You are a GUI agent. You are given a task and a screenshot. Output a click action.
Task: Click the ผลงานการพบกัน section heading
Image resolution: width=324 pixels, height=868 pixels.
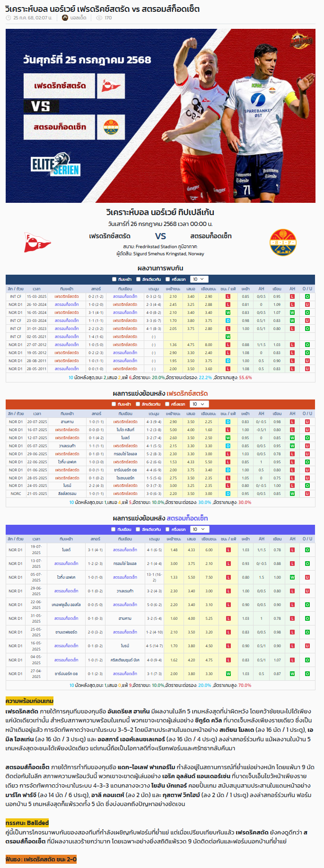[x=160, y=268]
